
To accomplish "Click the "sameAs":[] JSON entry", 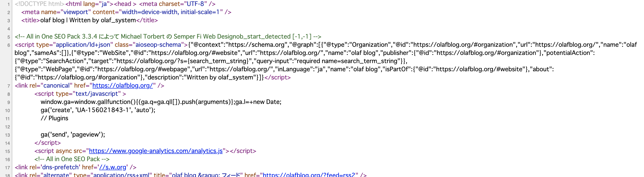I will pos(51,53).
